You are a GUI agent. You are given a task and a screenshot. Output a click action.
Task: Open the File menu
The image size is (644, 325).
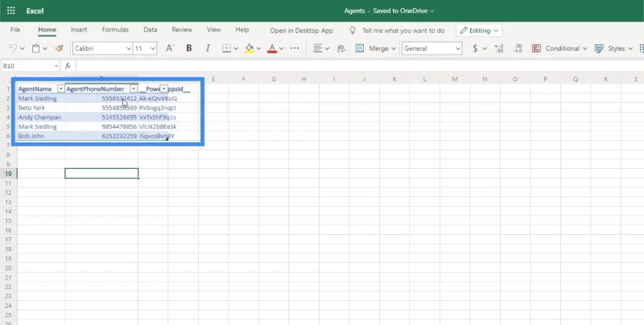[15, 30]
